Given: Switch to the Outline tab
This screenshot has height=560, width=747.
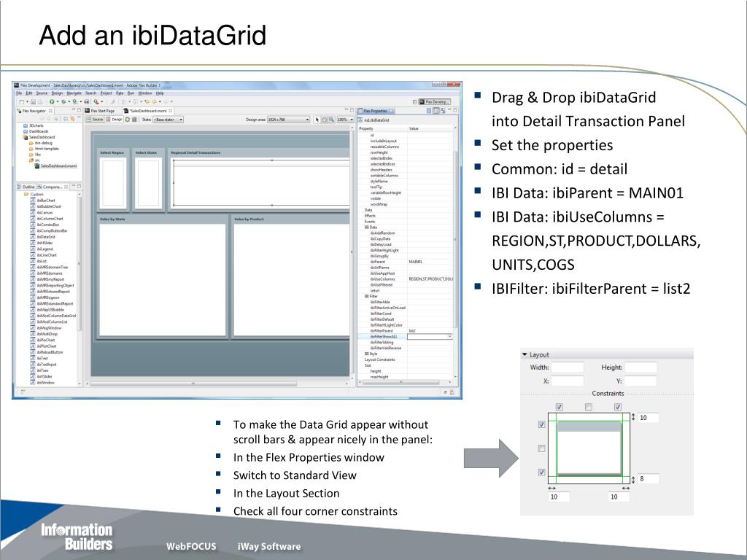Looking at the screenshot, I should click(x=26, y=187).
